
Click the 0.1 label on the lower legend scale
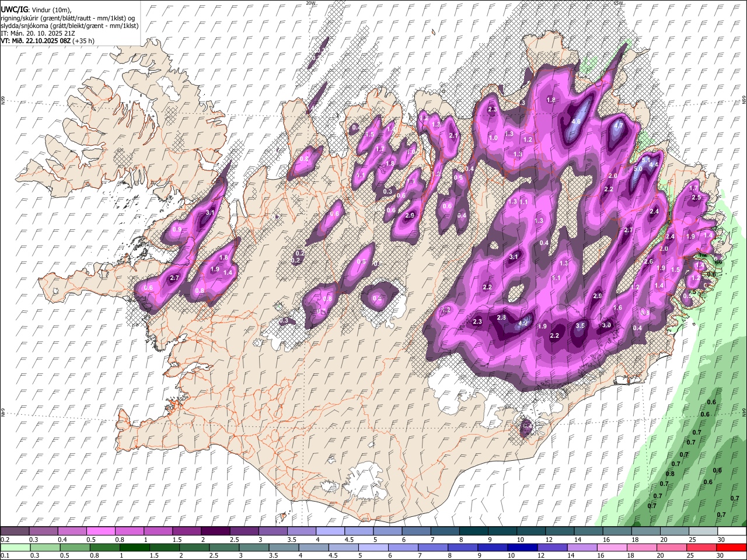5,556
